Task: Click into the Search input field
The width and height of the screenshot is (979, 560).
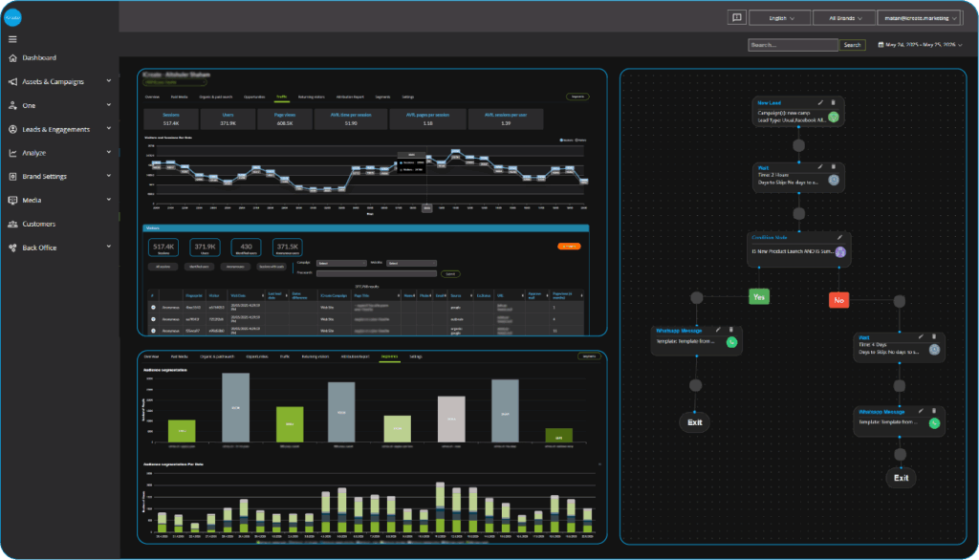Action: pos(793,45)
